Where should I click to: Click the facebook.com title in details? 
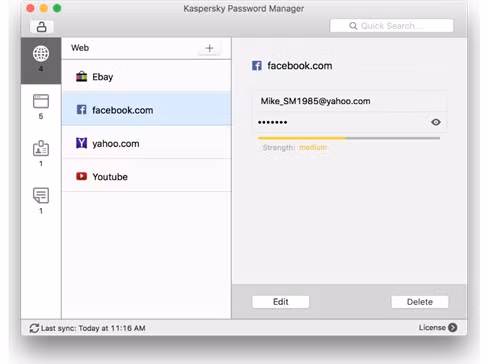tap(300, 66)
